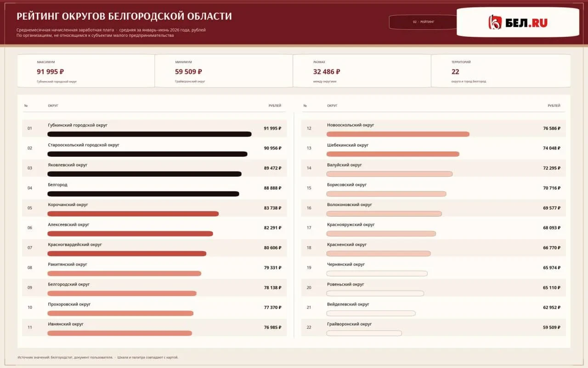Click the Красногвардейский округ label
The image size is (588, 368).
75,245
